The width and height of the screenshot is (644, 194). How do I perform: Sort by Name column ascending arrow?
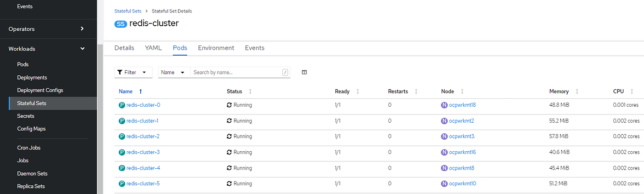click(x=140, y=91)
